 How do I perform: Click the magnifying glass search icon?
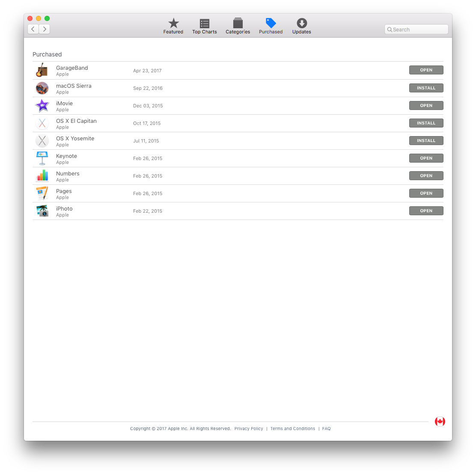(390, 30)
